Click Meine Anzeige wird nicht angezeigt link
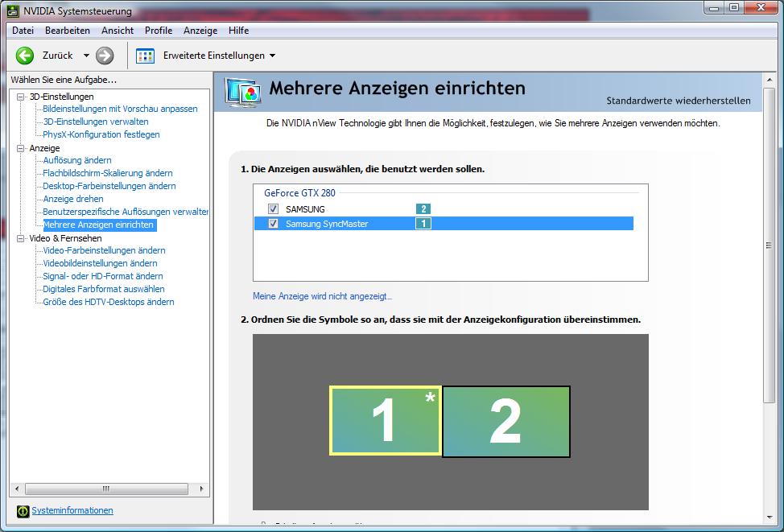This screenshot has width=784, height=532. pyautogui.click(x=323, y=296)
